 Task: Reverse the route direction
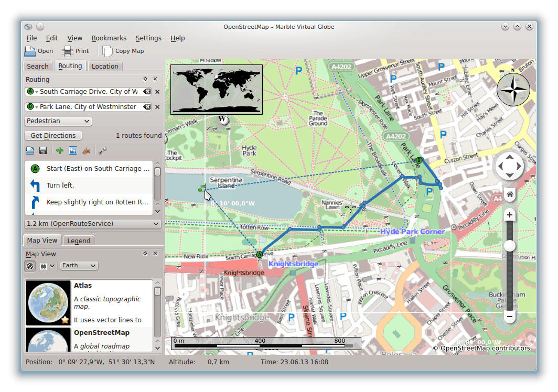click(73, 150)
